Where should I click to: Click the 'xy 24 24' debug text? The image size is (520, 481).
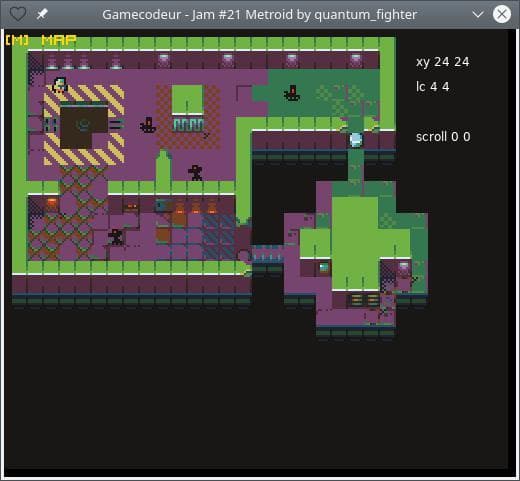pyautogui.click(x=442, y=62)
